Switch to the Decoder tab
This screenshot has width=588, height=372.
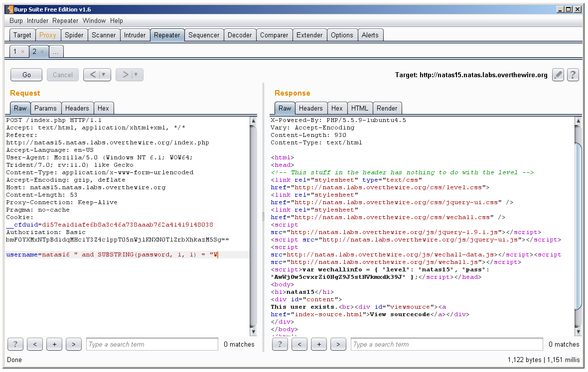240,35
